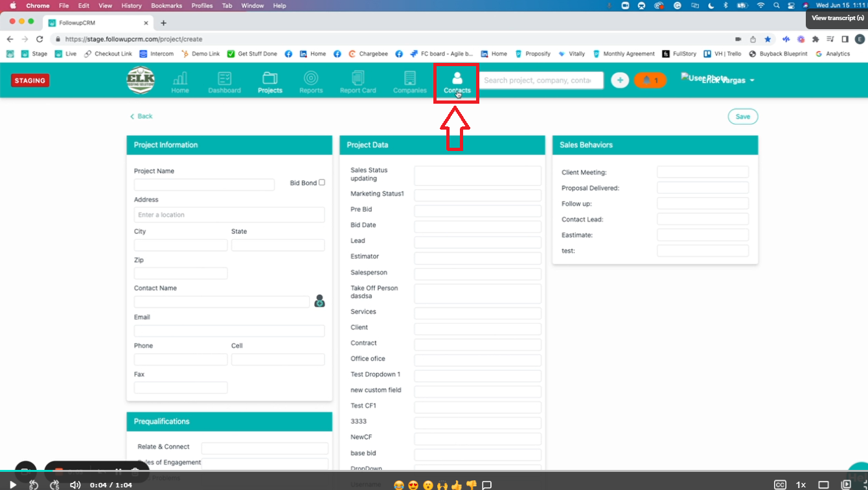Click the project search box in the header
The width and height of the screenshot is (868, 490).
(542, 80)
